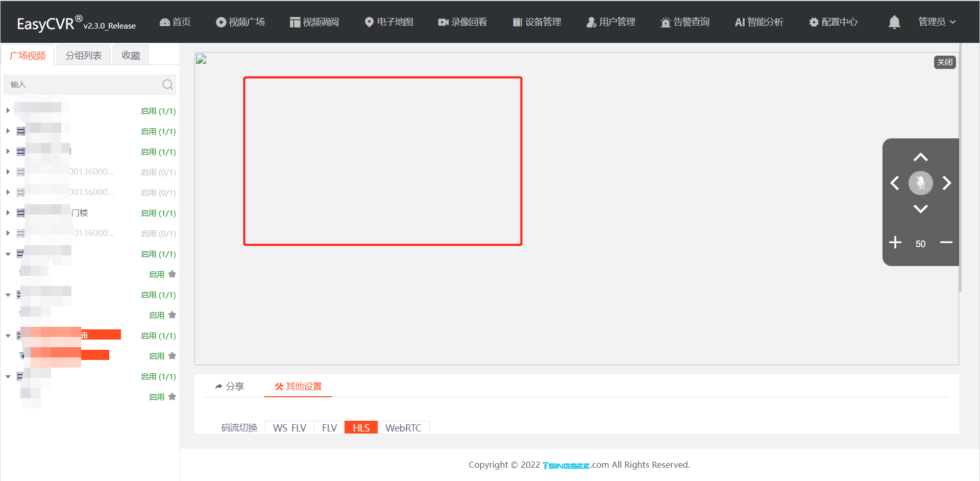Open the Tsingsee.com footer link
This screenshot has height=481, width=980.
[576, 465]
